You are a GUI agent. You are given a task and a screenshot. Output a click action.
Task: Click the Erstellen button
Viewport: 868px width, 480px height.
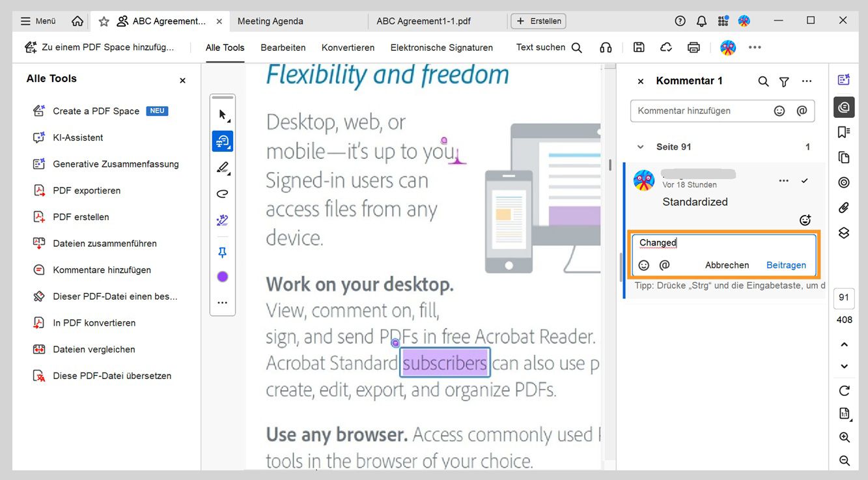(539, 21)
